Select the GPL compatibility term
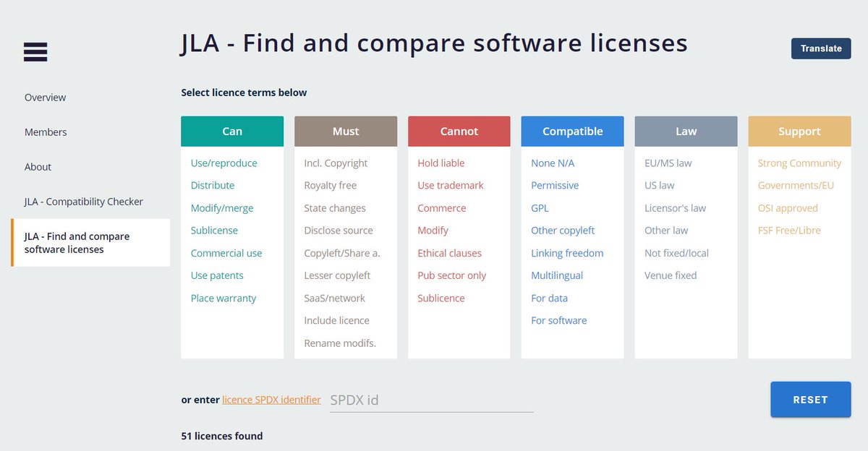868x451 pixels. click(x=540, y=208)
